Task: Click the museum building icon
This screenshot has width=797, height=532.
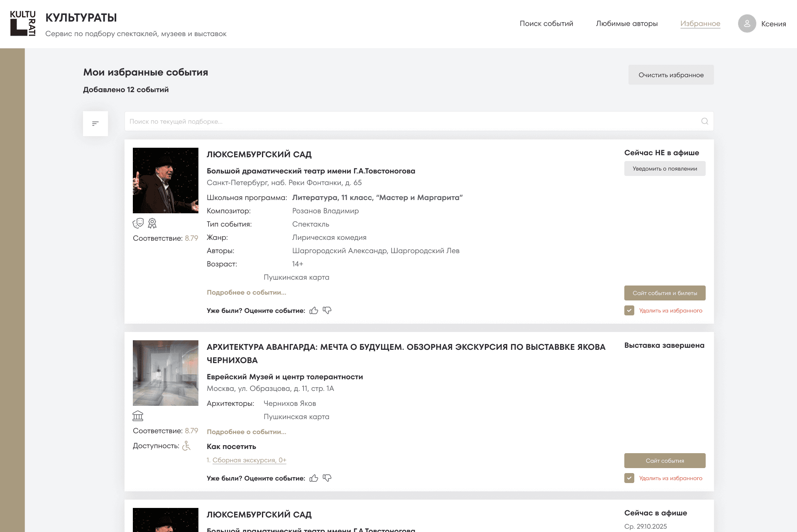Action: pos(138,415)
